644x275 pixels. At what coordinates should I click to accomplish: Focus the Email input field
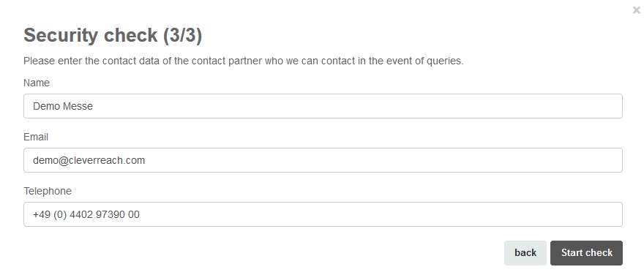coord(323,160)
